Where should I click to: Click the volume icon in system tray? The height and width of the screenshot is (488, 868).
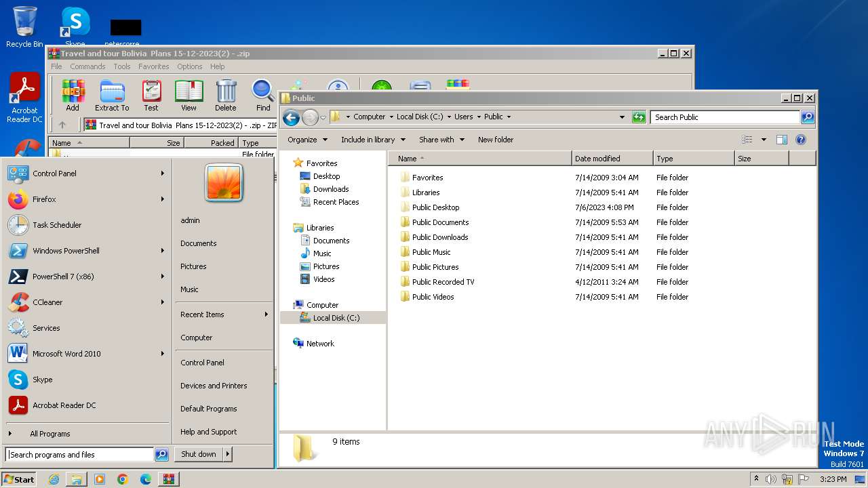[x=771, y=479]
